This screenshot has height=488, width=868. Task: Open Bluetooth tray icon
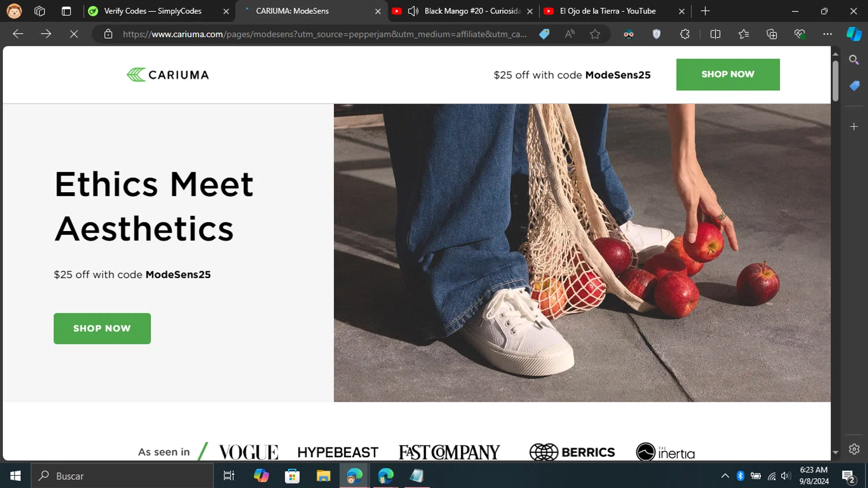(740, 476)
